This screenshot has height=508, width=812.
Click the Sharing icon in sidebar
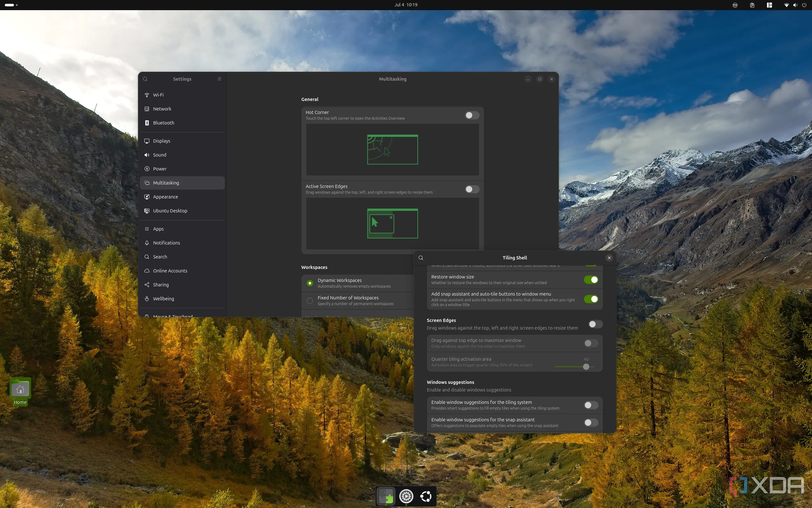(x=147, y=284)
